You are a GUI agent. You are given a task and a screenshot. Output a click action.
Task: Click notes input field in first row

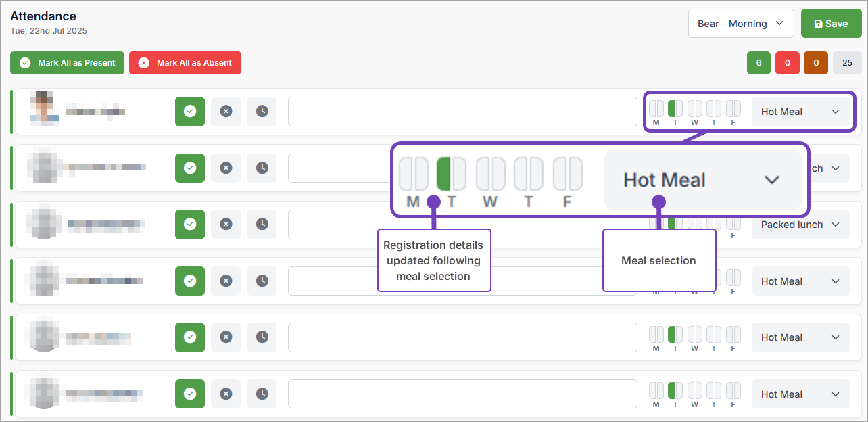462,112
